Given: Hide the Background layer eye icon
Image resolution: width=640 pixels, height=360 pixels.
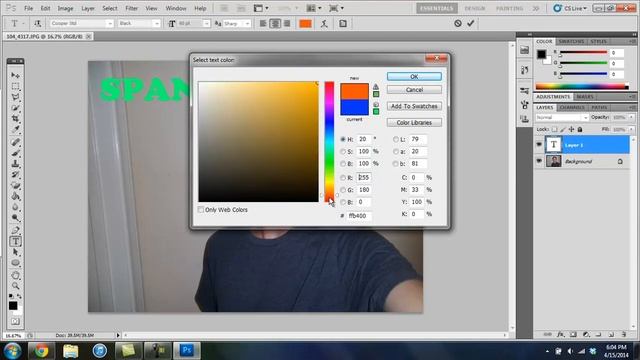Looking at the screenshot, I should click(539, 161).
